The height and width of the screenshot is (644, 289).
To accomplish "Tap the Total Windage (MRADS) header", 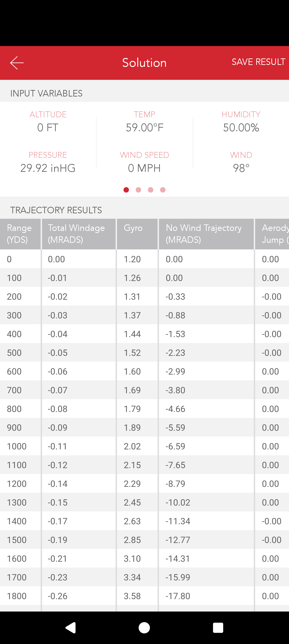I will tap(79, 234).
